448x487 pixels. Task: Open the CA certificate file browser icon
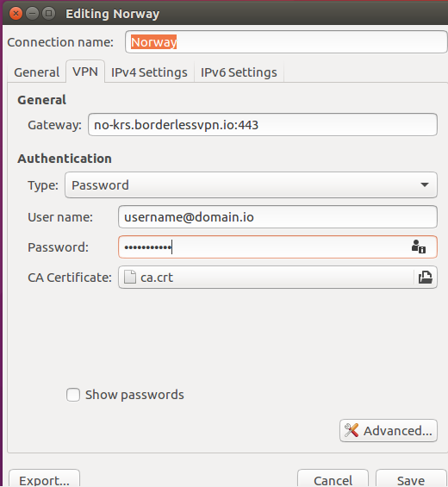(x=426, y=278)
